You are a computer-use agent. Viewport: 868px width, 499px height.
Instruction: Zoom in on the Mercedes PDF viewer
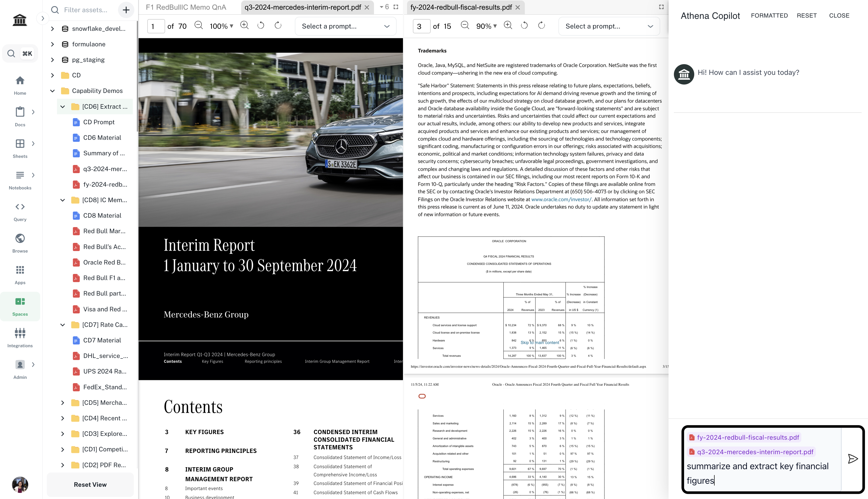tap(244, 25)
